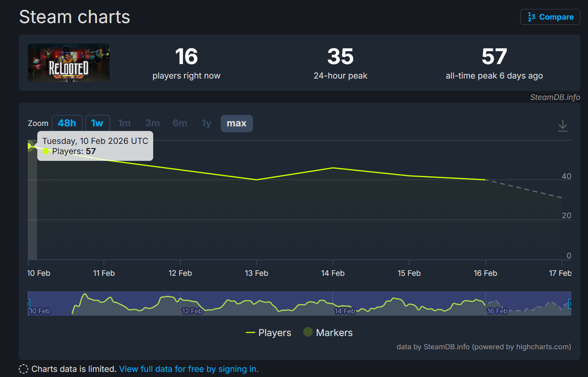Screen dimensions: 588x377
Task: Toggle the Players series in legend
Action: (269, 333)
